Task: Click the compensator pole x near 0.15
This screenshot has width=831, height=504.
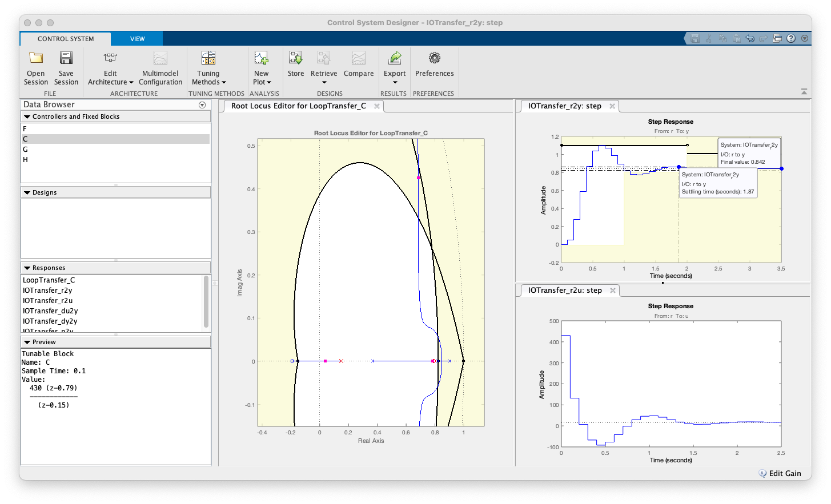Action: click(341, 361)
